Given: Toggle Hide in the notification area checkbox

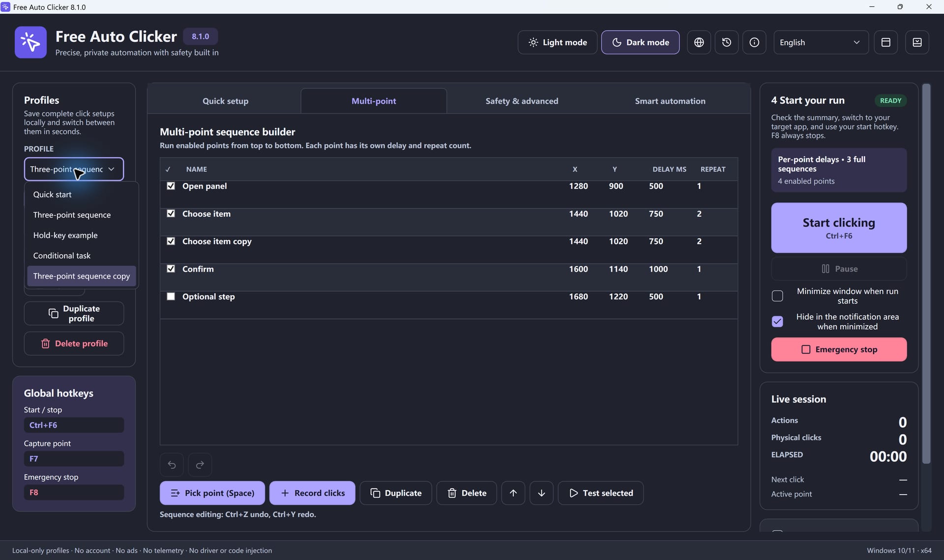Looking at the screenshot, I should pos(777,321).
